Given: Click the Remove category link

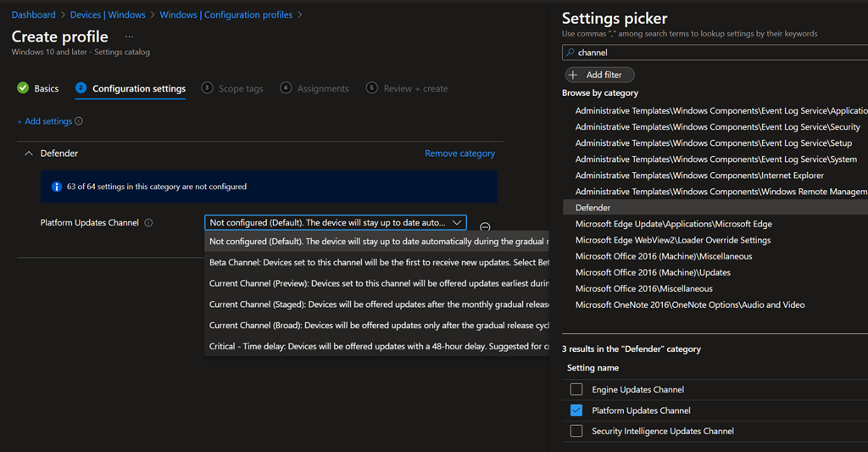Looking at the screenshot, I should coord(459,153).
